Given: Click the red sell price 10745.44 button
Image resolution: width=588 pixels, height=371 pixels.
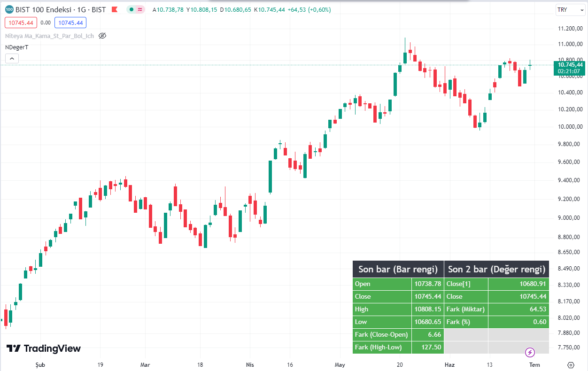Looking at the screenshot, I should [x=20, y=22].
